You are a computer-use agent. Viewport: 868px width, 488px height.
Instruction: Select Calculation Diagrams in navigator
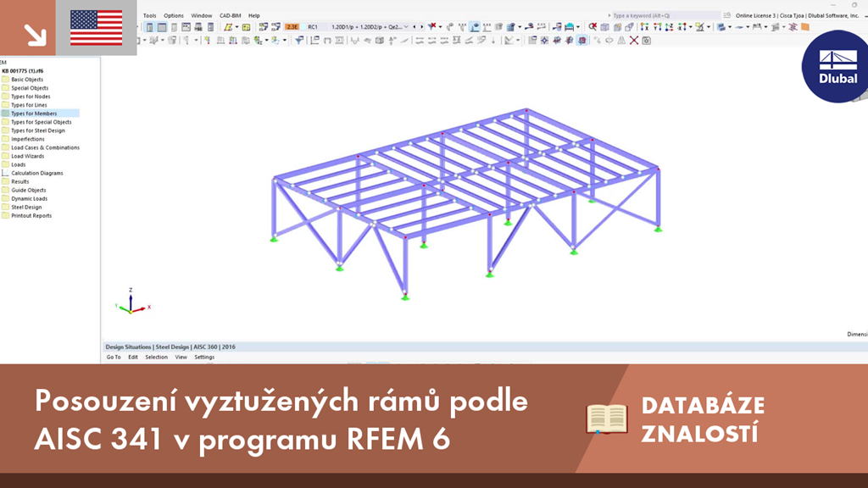tap(37, 173)
